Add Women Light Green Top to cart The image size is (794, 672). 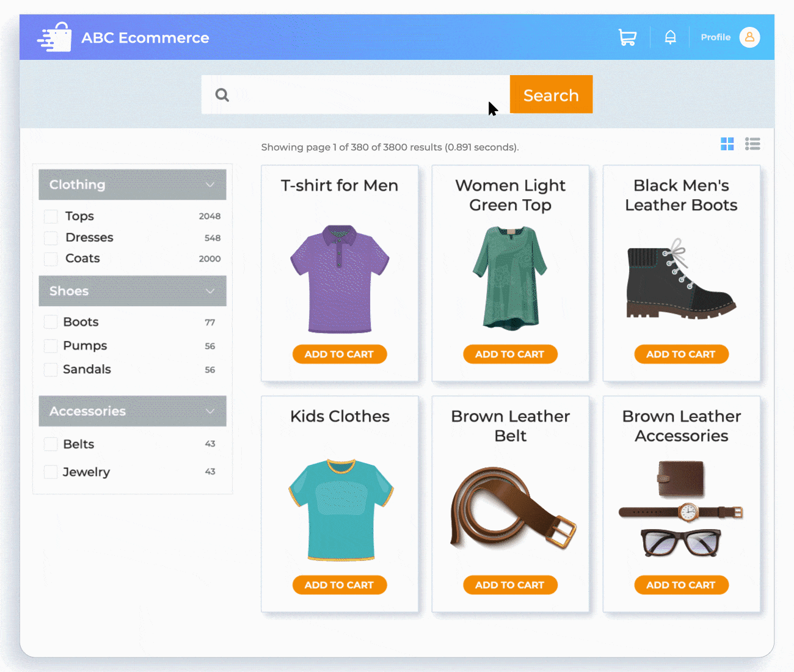coord(510,354)
